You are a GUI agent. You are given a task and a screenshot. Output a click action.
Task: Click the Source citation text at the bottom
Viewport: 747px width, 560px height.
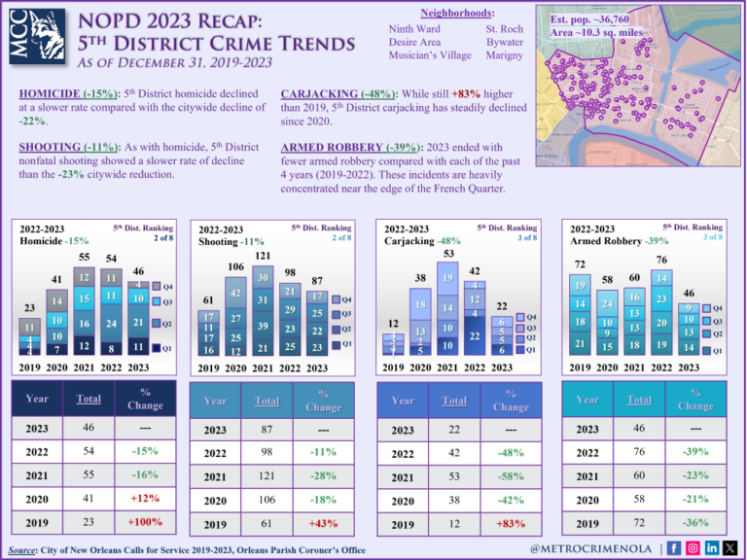tap(185, 551)
